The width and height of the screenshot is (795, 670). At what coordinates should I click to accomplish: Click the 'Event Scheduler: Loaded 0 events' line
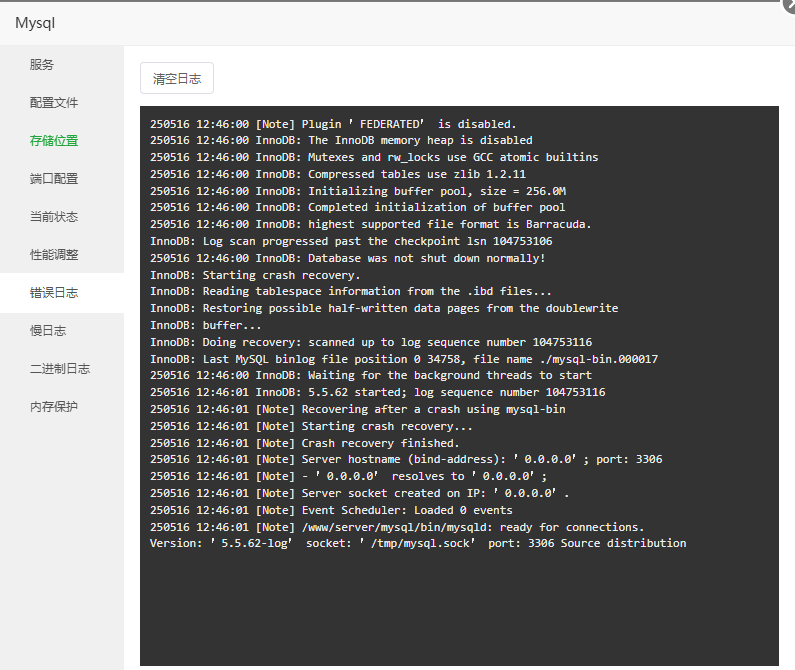(x=331, y=510)
